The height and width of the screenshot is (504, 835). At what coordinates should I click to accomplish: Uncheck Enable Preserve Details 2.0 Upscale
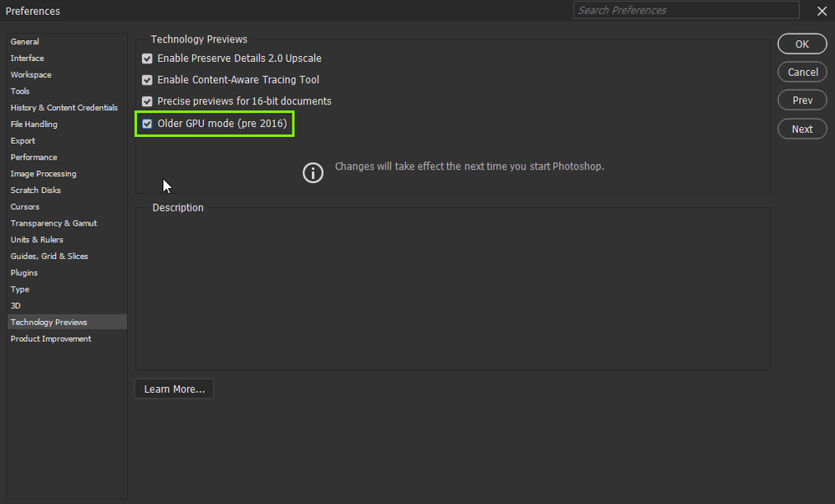coord(146,59)
